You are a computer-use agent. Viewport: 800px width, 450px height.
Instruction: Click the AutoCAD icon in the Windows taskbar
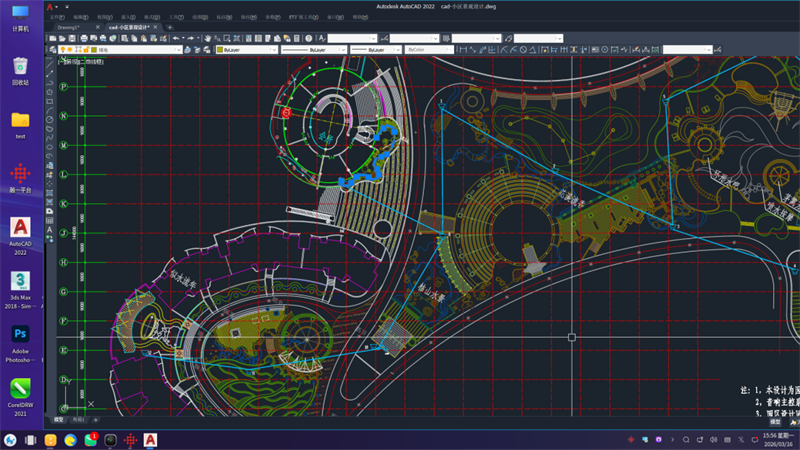pyautogui.click(x=150, y=440)
